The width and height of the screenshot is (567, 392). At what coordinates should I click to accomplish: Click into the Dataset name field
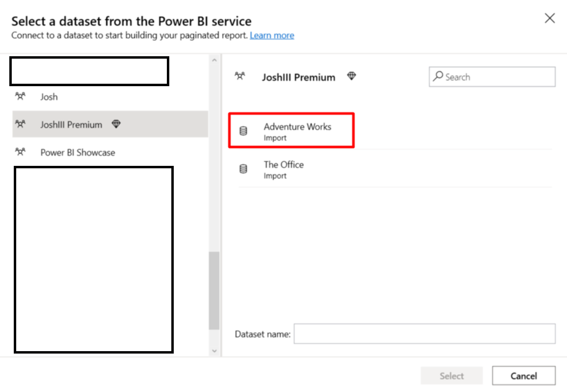pos(424,334)
